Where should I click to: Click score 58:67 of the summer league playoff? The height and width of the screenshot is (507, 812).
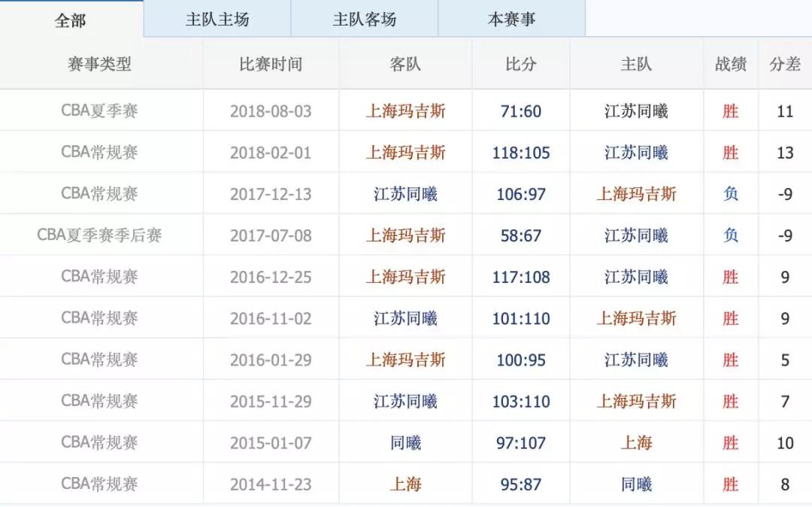click(x=521, y=235)
